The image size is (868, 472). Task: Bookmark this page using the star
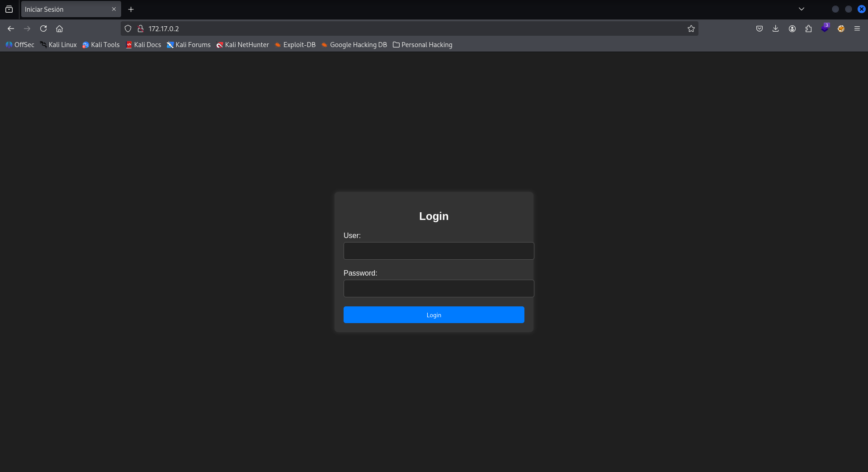691,28
